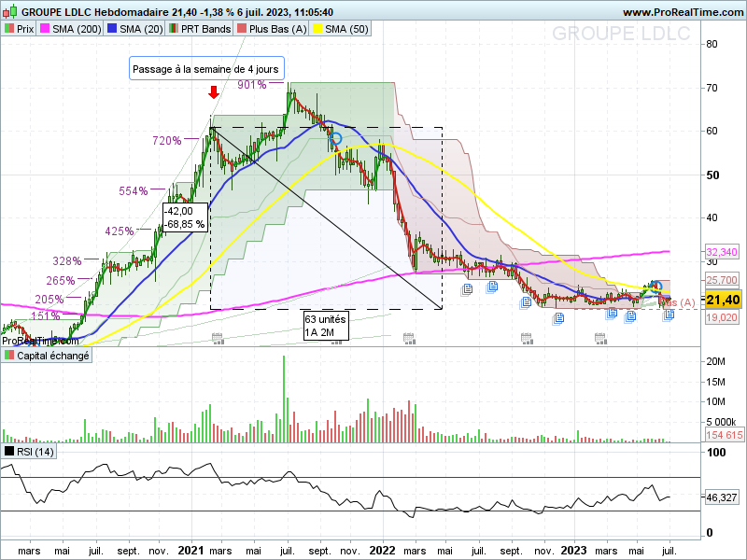Open the document icon near August 2022
This screenshot has height=560, width=747.
point(492,287)
